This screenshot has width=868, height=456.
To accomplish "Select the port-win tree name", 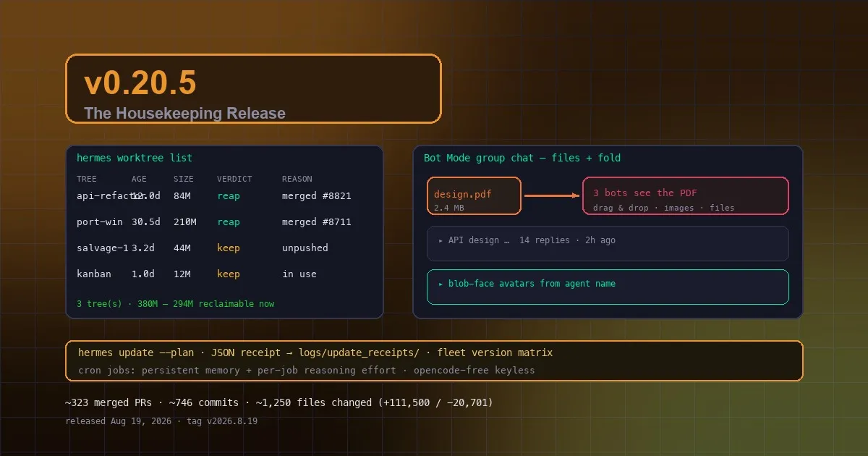I will pos(100,222).
